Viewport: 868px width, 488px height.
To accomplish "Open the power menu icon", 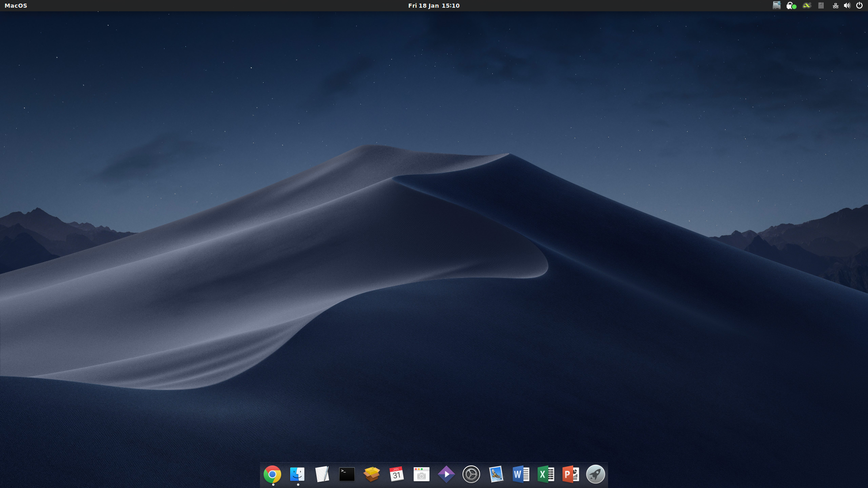I will (x=859, y=5).
